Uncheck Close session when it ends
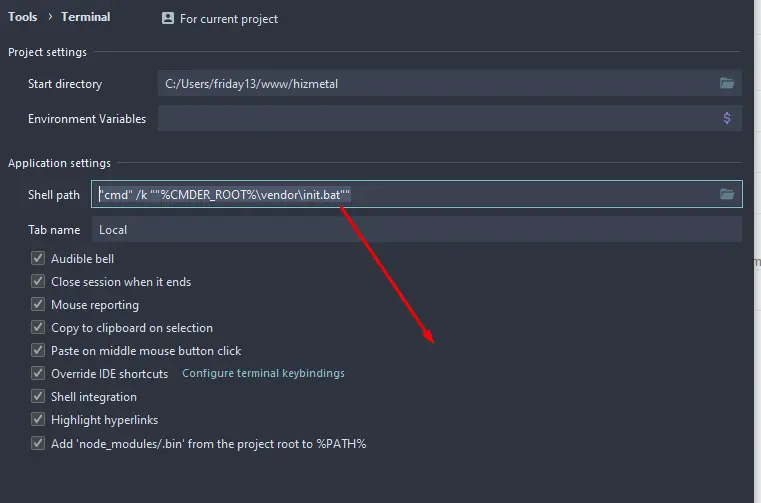761x503 pixels. 38,281
